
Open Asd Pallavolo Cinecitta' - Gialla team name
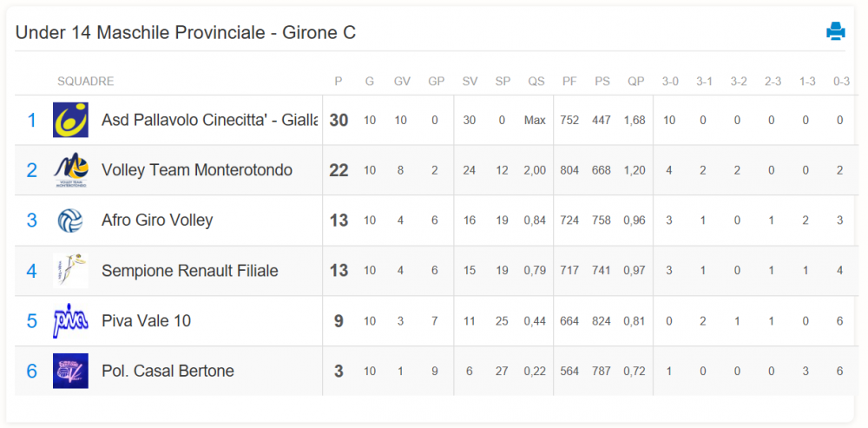point(210,120)
